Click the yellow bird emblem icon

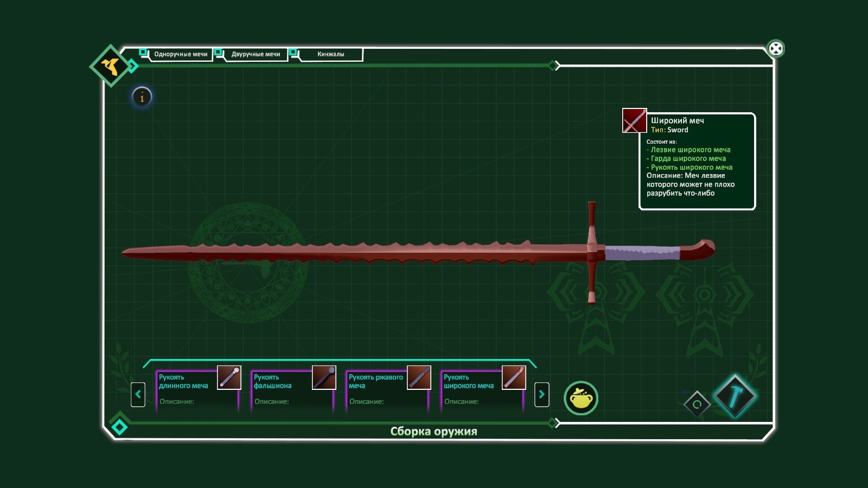click(111, 66)
